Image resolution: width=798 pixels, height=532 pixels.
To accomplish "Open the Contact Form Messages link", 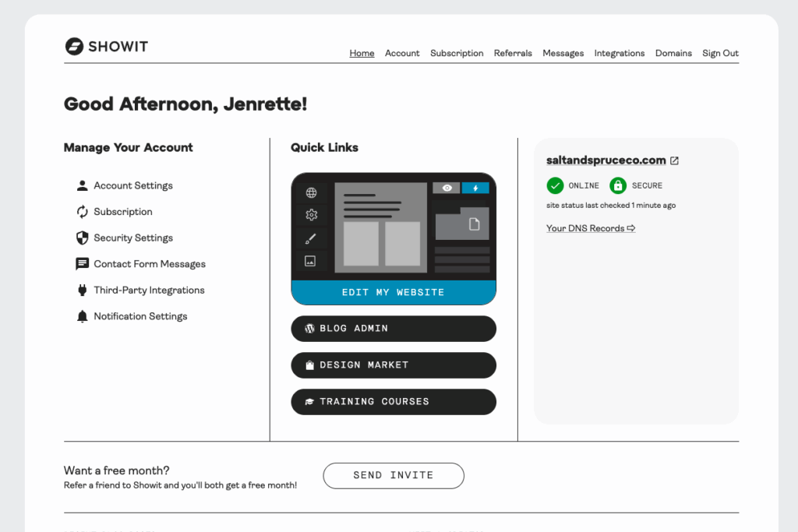I will tap(150, 264).
